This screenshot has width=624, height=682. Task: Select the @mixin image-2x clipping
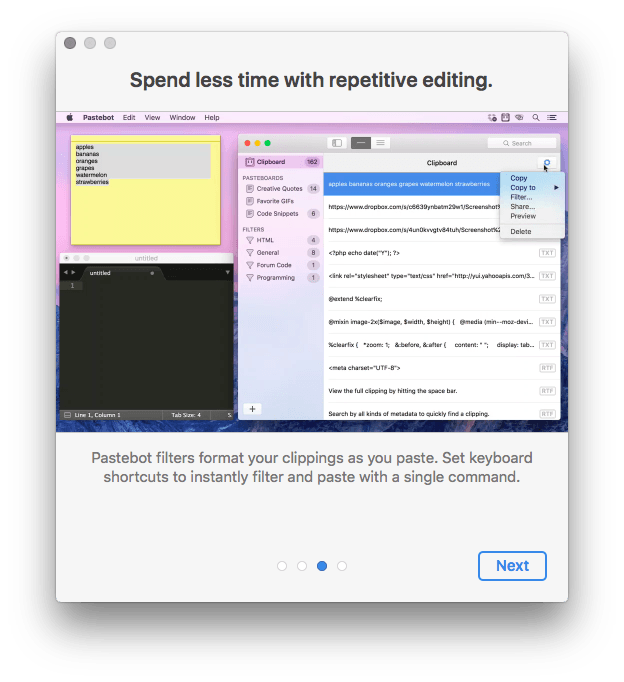(x=442, y=322)
